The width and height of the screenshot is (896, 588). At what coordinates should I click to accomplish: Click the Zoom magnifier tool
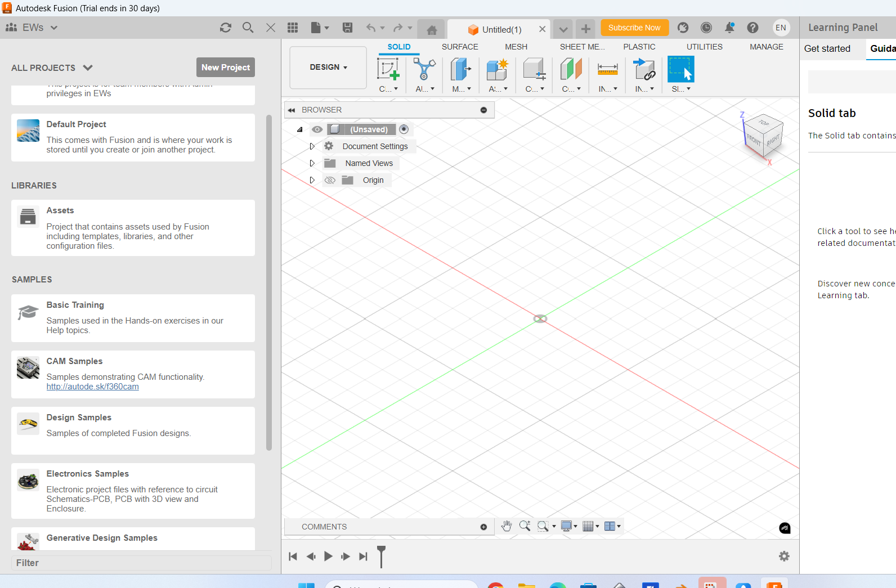click(525, 526)
